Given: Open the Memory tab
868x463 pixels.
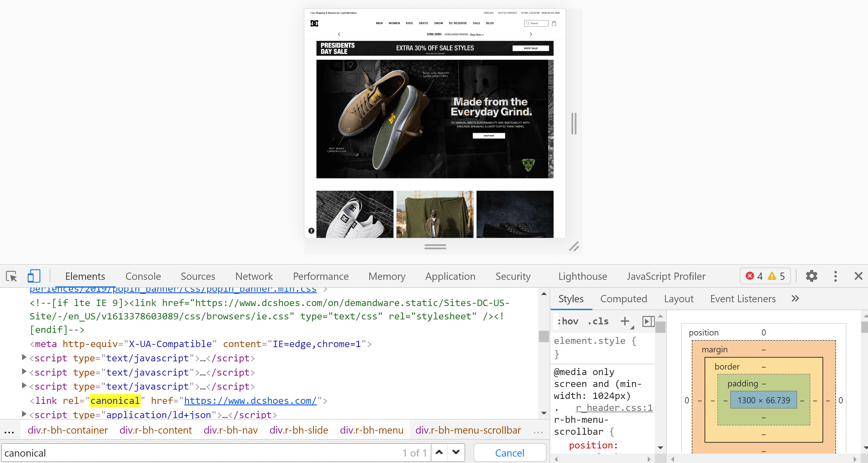Looking at the screenshot, I should 387,276.
